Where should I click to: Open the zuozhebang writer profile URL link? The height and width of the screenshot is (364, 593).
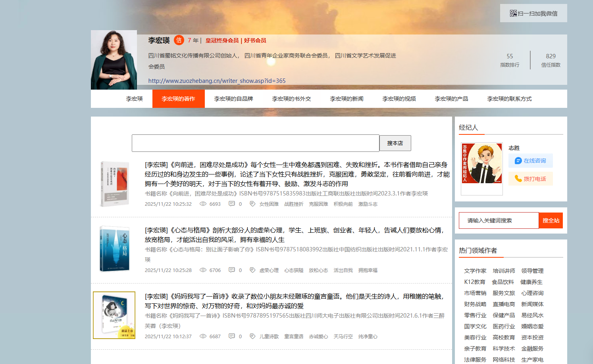pos(217,81)
